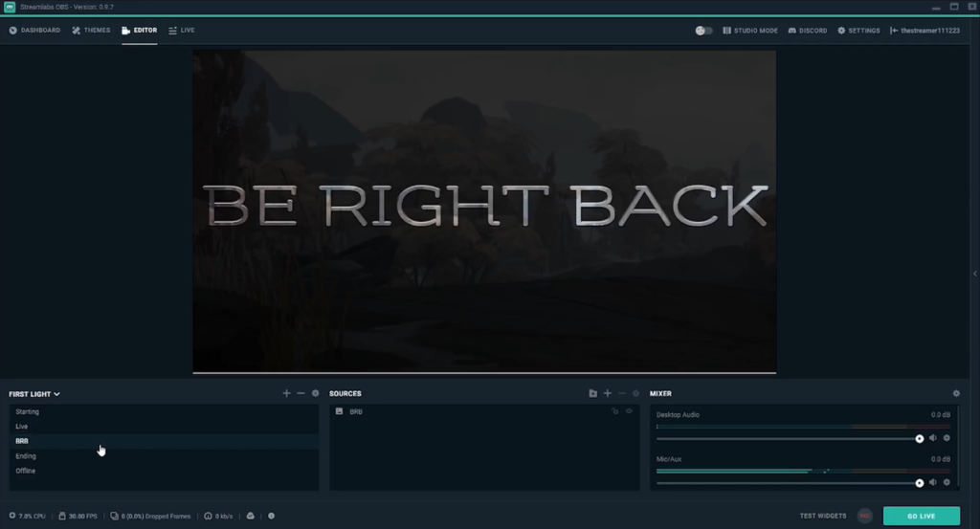Remove the selected scene with minus icon
980x529 pixels.
point(301,393)
